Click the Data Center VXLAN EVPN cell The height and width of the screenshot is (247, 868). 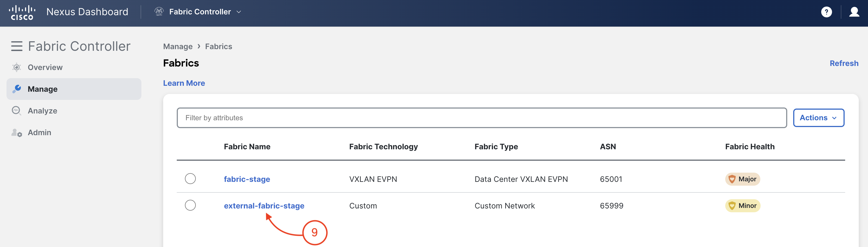(521, 179)
